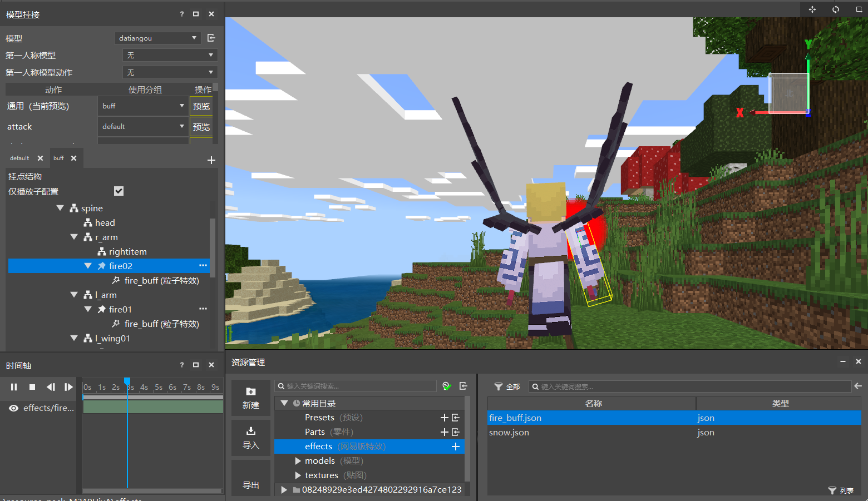Click the green effects track bar in timeline

tap(153, 407)
